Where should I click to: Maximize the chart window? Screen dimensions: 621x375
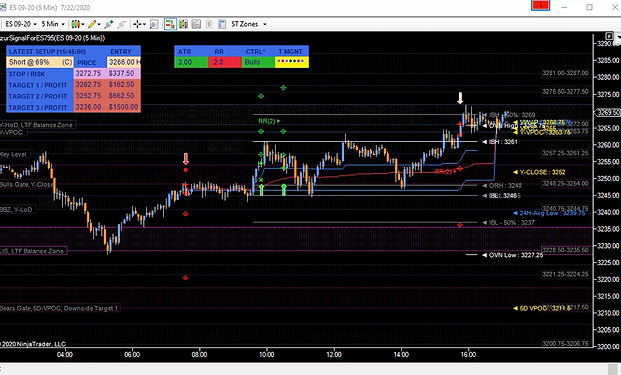click(x=589, y=7)
